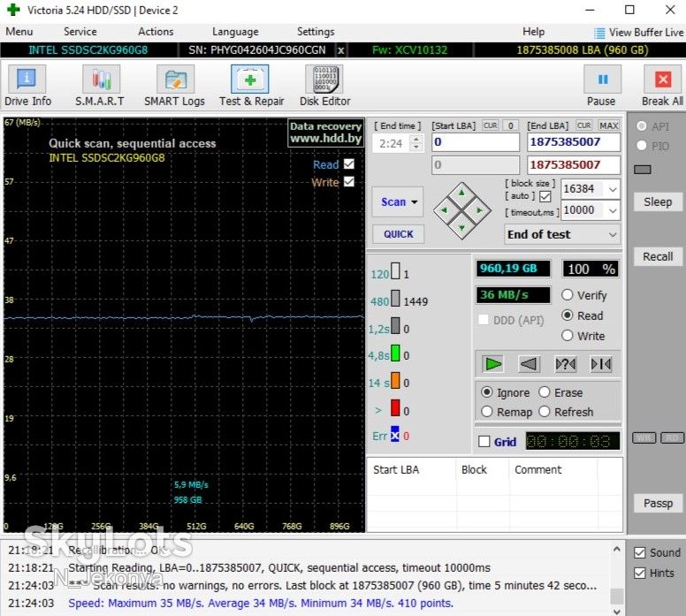
Task: Click the right arrow navigation diamond
Action: coord(479,210)
